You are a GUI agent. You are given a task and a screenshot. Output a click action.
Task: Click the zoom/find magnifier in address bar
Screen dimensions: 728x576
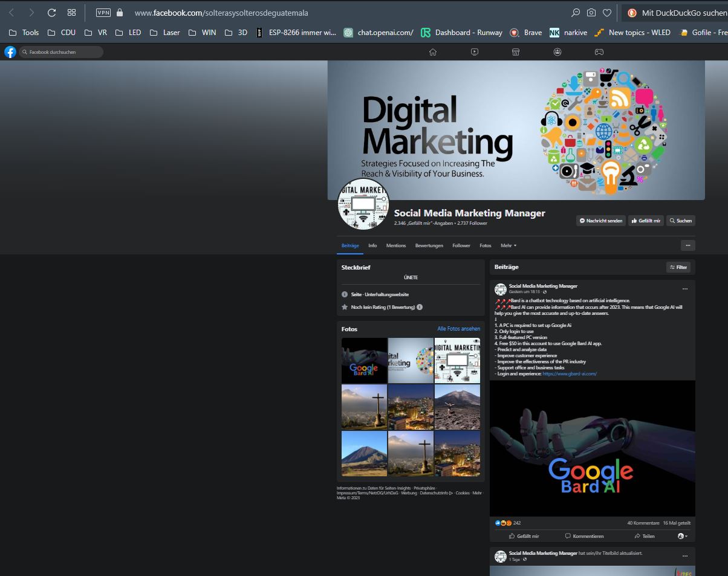tap(576, 13)
